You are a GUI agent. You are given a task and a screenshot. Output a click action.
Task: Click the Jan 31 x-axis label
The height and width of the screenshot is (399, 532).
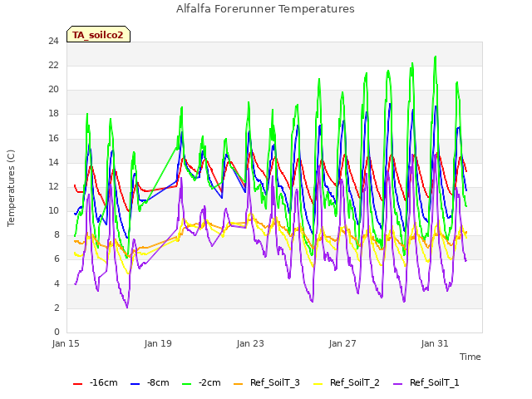[435, 343]
